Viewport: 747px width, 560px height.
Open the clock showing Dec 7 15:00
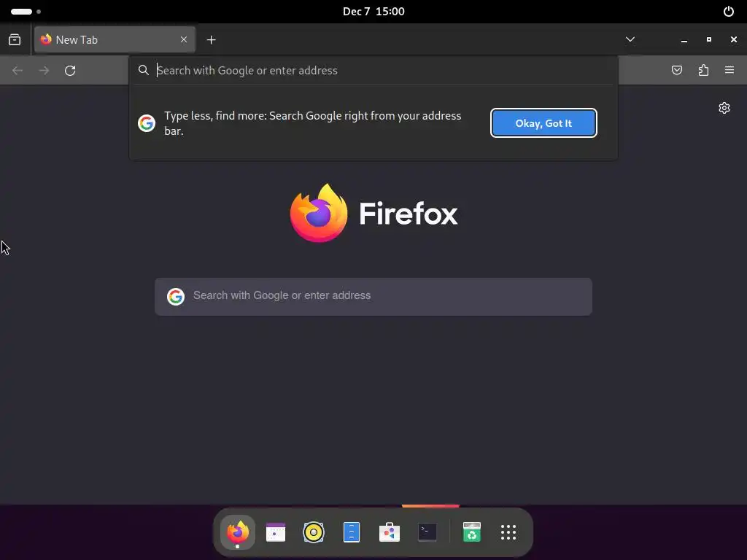click(x=373, y=12)
